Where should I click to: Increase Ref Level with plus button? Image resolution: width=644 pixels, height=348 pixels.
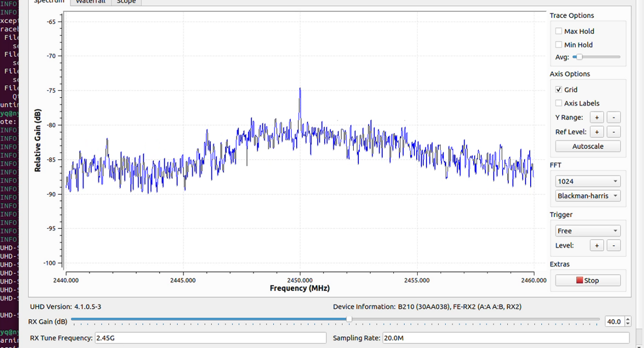597,132
